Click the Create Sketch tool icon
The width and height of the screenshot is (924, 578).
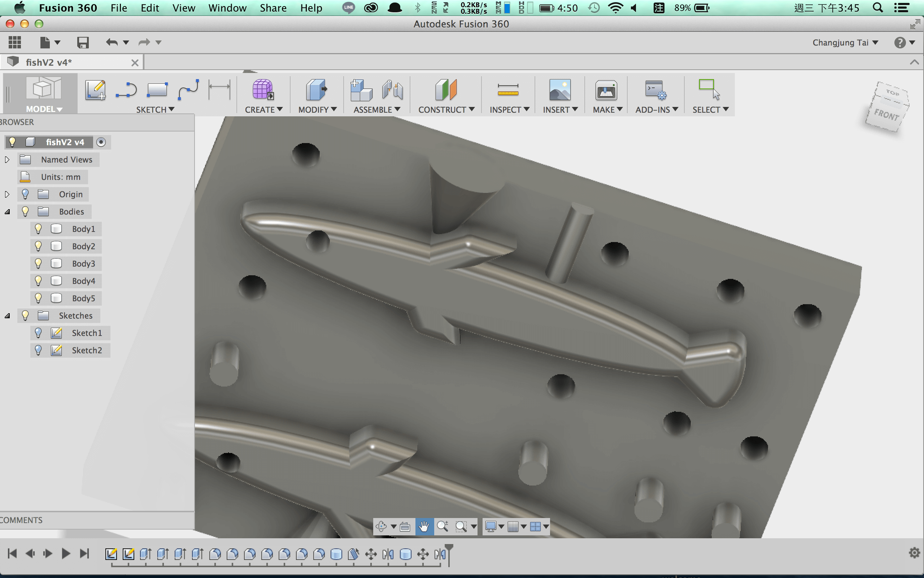pyautogui.click(x=95, y=90)
